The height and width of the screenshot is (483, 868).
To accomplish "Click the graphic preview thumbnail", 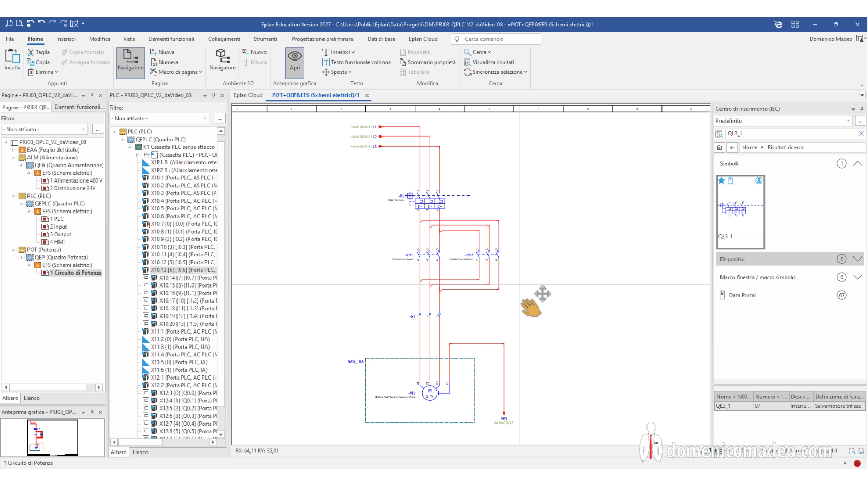I will coord(52,437).
